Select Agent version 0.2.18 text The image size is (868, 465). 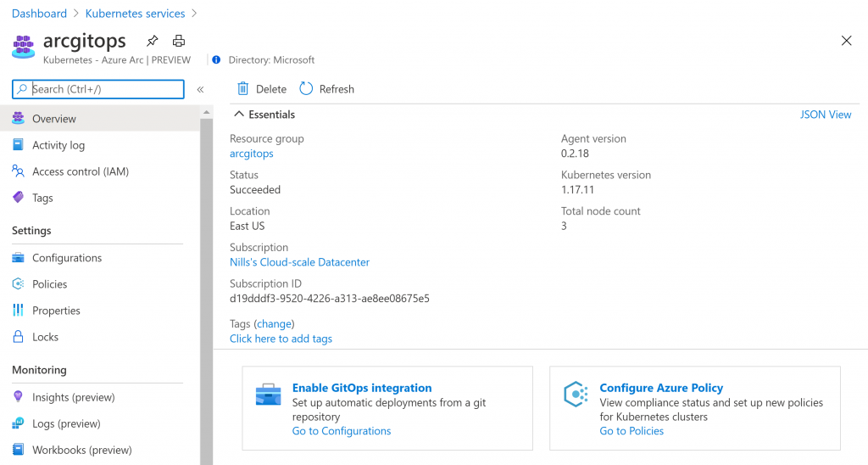coord(575,154)
